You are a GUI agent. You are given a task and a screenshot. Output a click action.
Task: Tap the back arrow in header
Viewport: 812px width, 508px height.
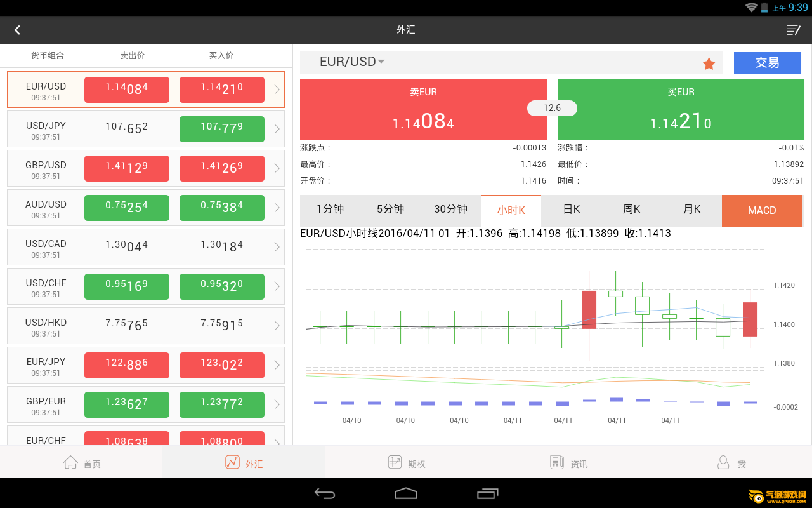(17, 30)
